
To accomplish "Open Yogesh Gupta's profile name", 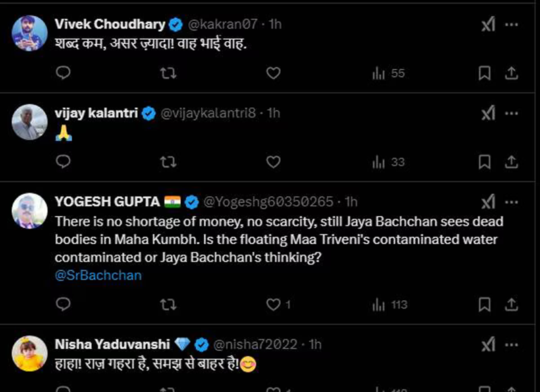I will pyautogui.click(x=107, y=202).
